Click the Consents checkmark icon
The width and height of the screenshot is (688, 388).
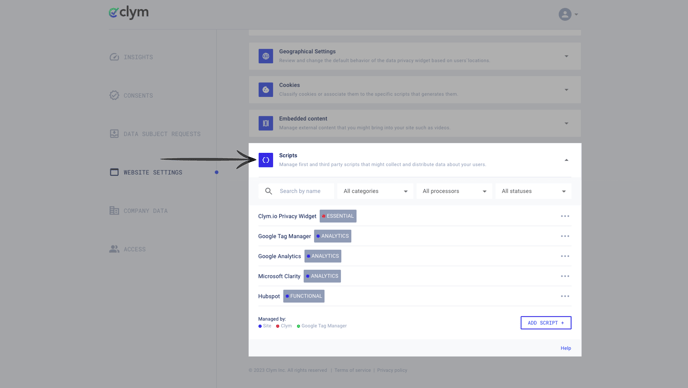(x=114, y=95)
